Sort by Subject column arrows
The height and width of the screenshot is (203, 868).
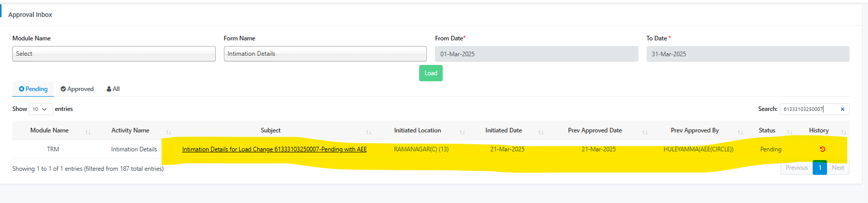368,132
